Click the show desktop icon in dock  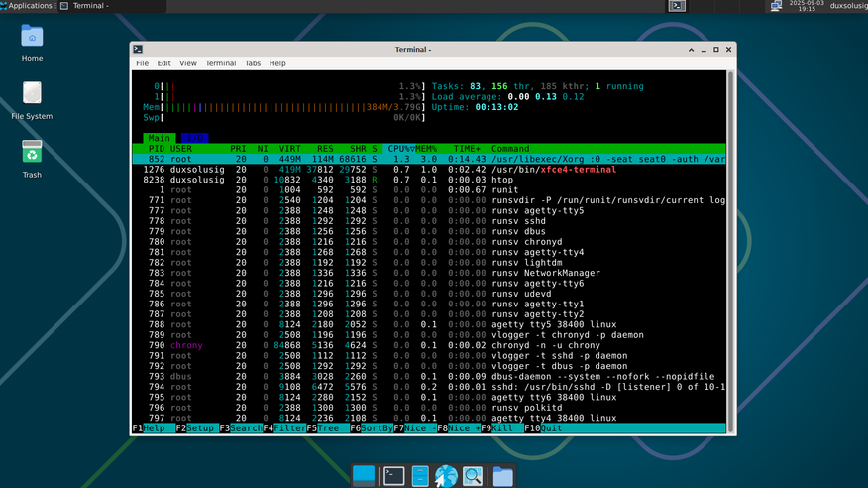[x=364, y=476]
